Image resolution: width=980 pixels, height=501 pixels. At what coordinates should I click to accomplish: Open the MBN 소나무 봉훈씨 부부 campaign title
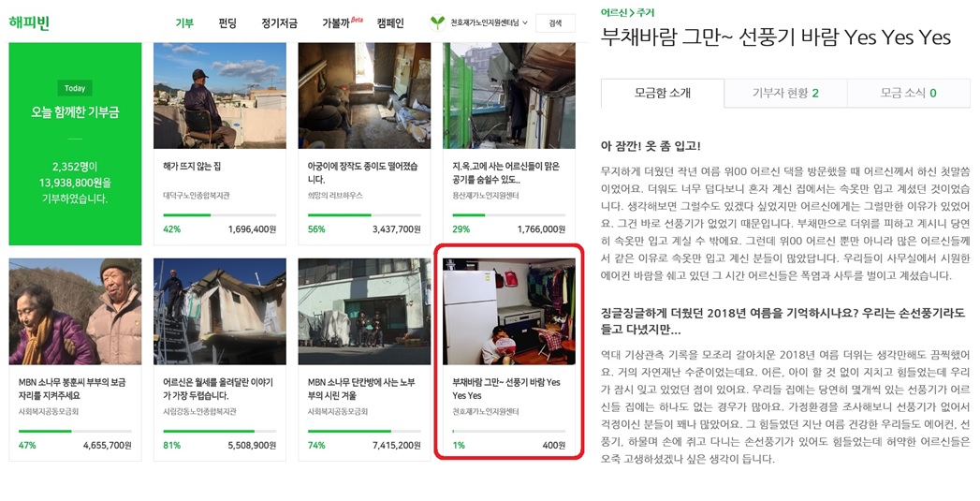pyautogui.click(x=72, y=389)
